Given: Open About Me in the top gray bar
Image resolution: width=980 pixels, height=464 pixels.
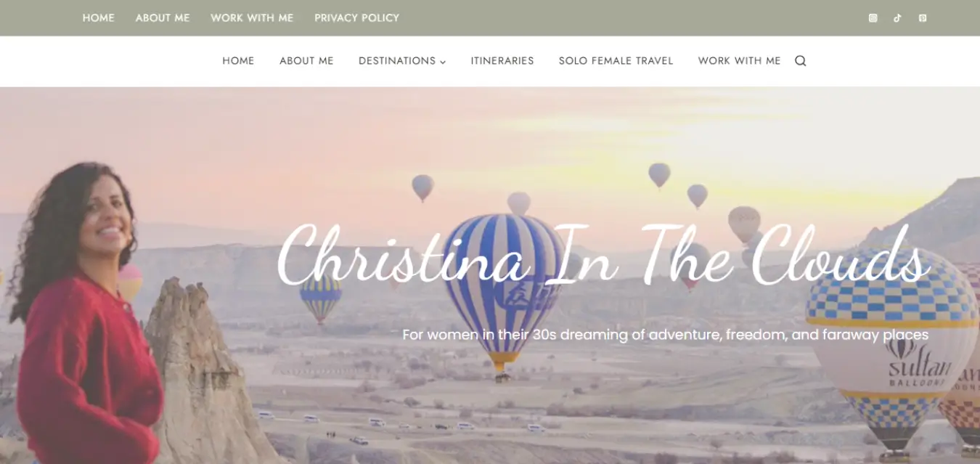Looking at the screenshot, I should click(x=163, y=17).
